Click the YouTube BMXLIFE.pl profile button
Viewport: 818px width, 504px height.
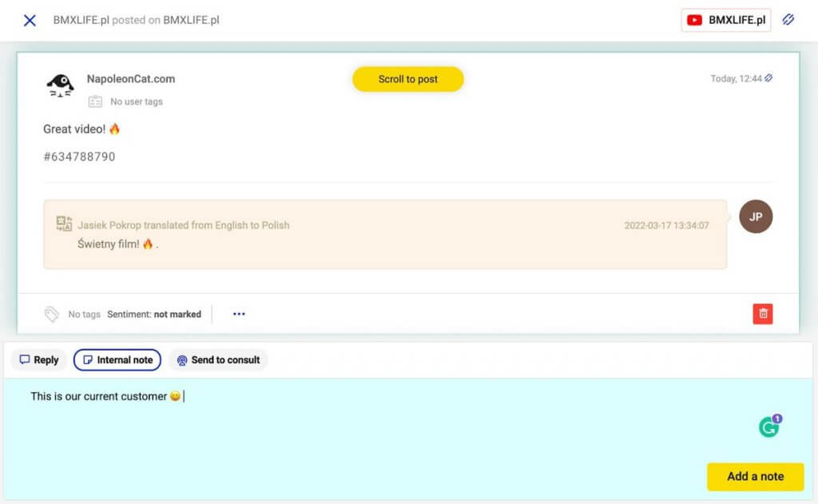pyautogui.click(x=725, y=20)
